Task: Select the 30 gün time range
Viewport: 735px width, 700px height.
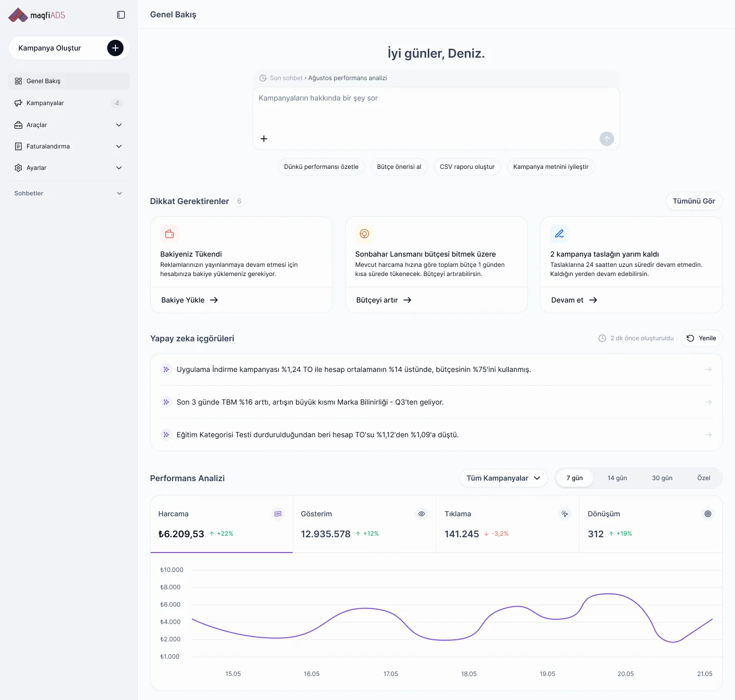Action: tap(662, 478)
